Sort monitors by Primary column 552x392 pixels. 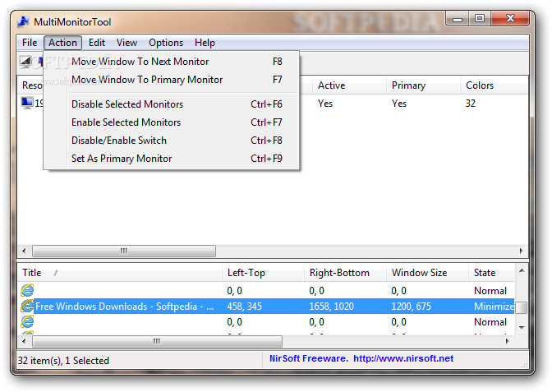point(423,85)
